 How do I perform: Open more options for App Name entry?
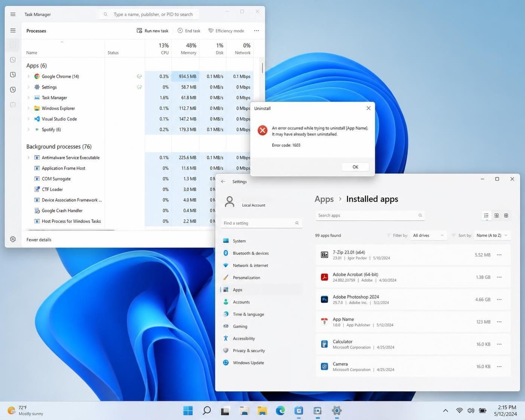[x=499, y=322]
